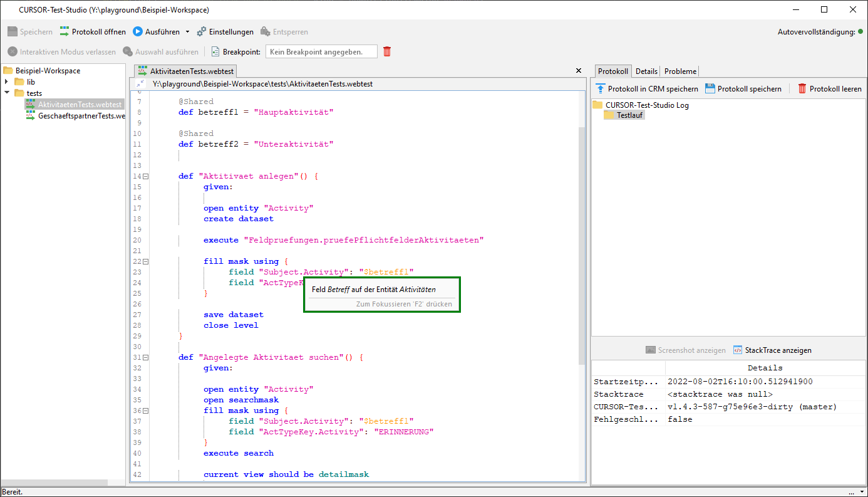Run tests with the Ausführen play icon
This screenshot has height=497, width=868.
pos(138,32)
